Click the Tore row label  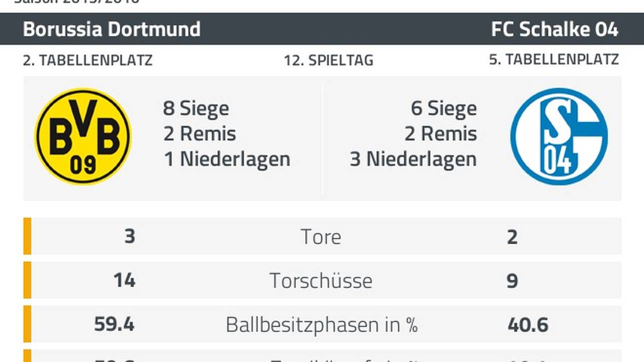(x=321, y=237)
